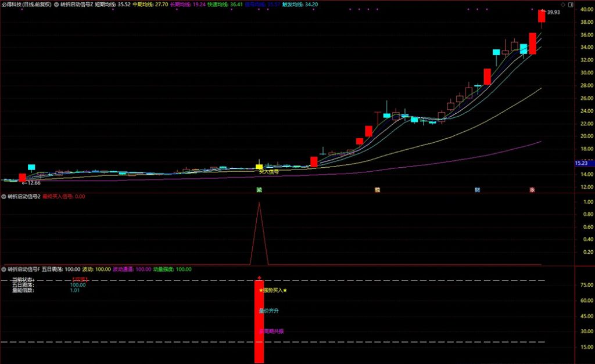Click the latest red candle near 39.93
Screen dimensions: 595x364
[542, 16]
